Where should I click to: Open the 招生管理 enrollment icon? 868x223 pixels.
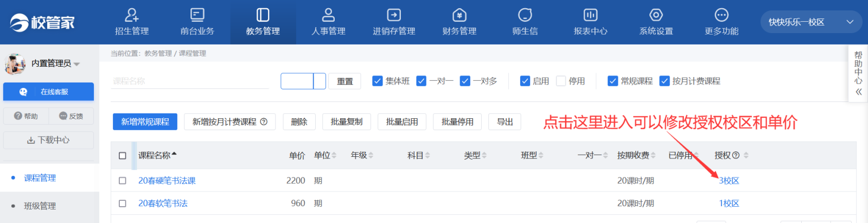(132, 15)
